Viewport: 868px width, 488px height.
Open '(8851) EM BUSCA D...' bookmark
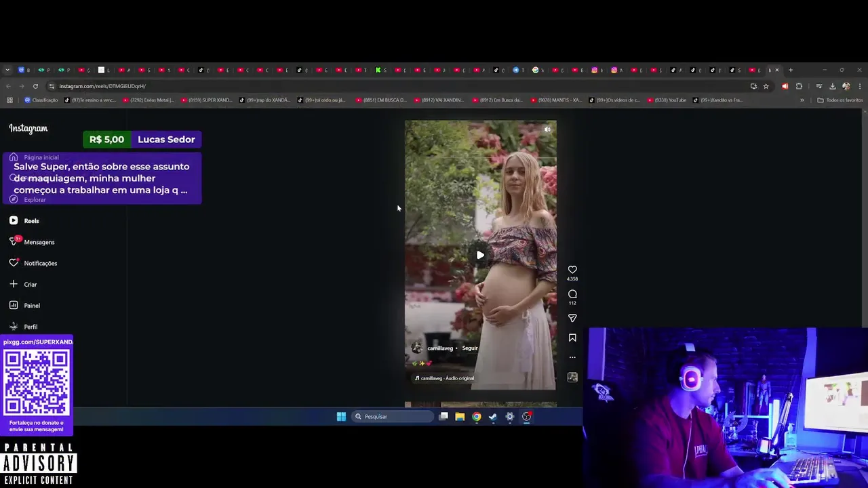coord(381,100)
